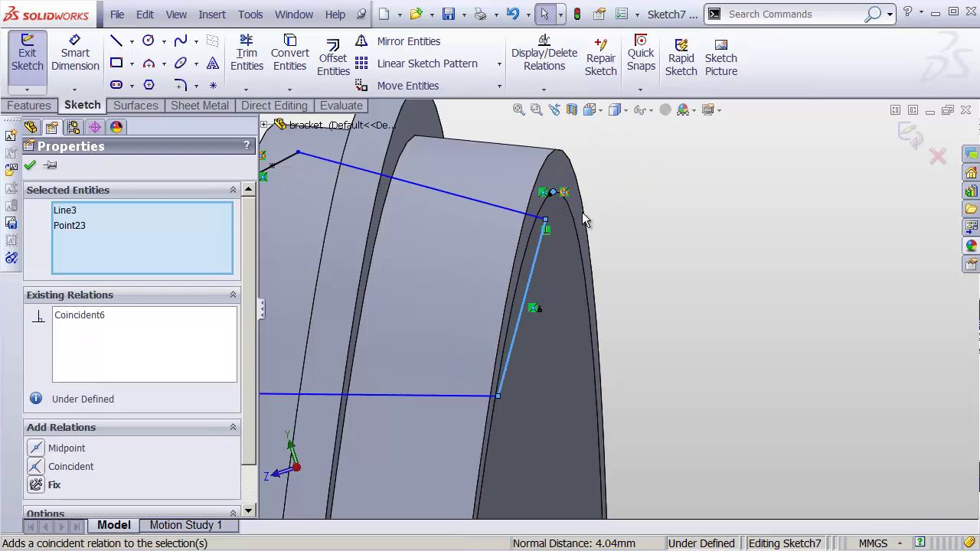Switch to the Features tab
The image size is (980, 551).
29,106
